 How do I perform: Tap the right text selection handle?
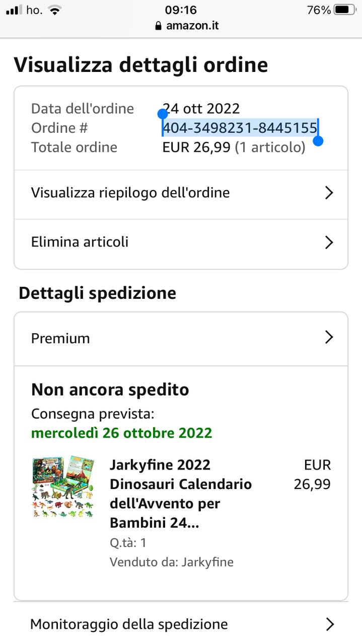[x=318, y=141]
